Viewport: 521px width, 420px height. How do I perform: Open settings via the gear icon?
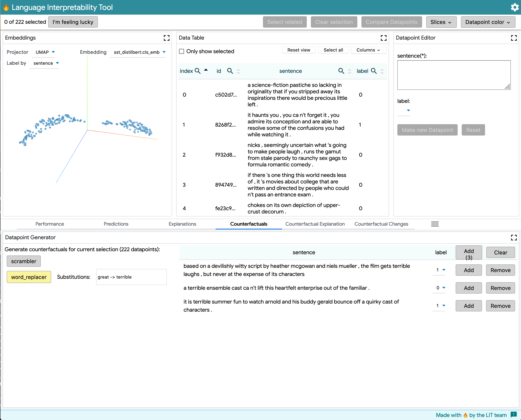pos(514,7)
